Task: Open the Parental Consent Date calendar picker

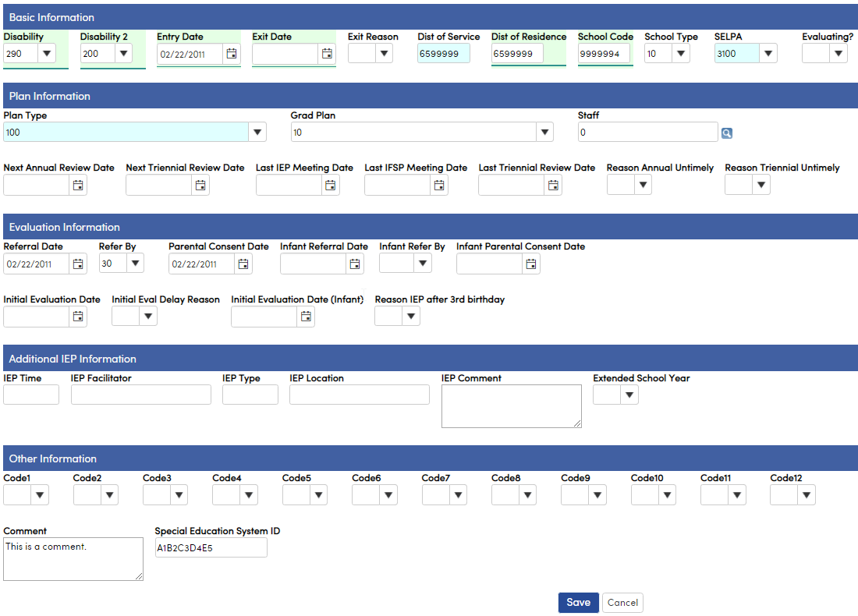Action: pos(243,264)
